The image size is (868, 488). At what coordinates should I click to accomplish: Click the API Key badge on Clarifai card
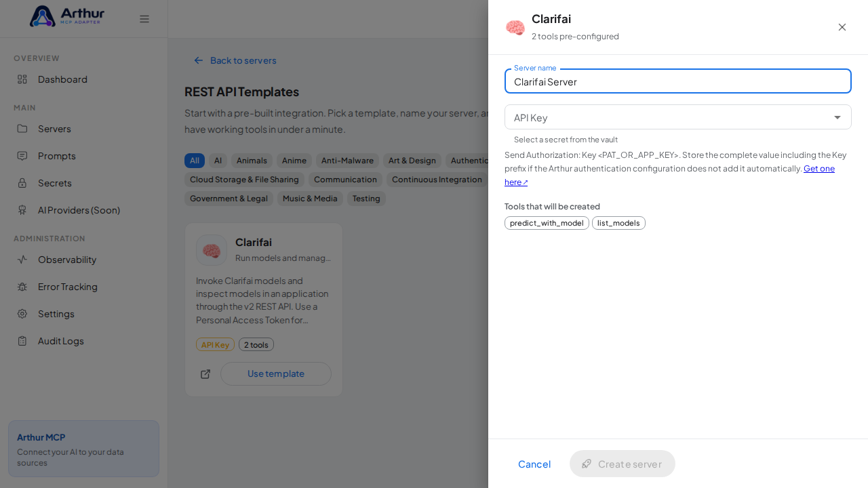(x=216, y=344)
